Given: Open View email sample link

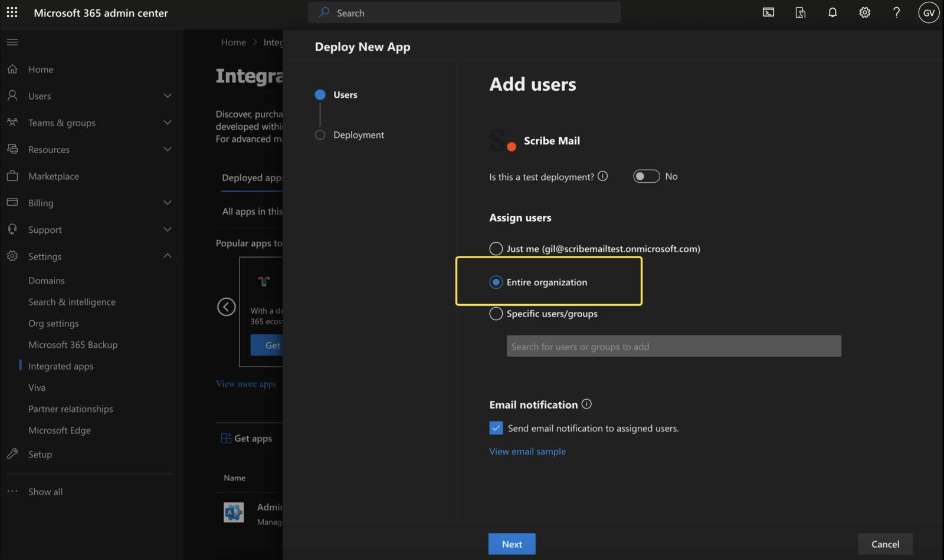Looking at the screenshot, I should coord(527,452).
